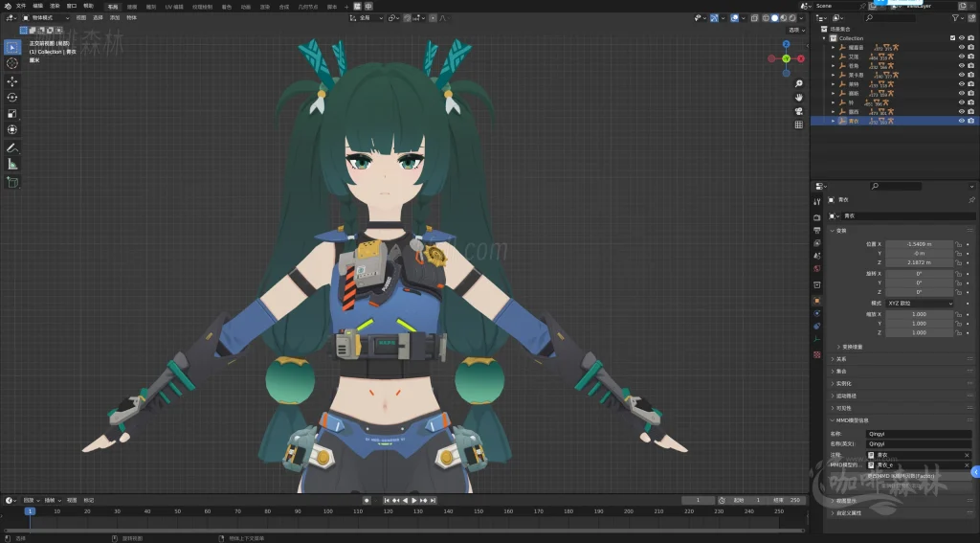Open the outliner filter funnel dropdown

957,18
